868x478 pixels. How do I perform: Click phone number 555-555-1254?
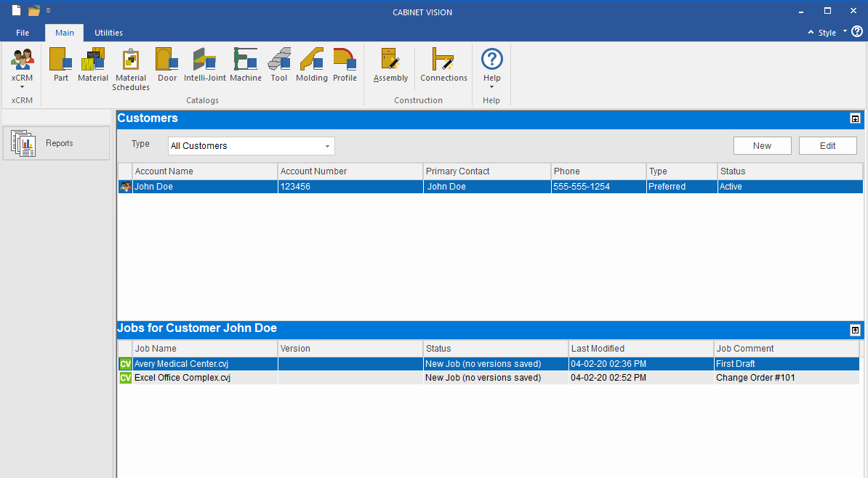pyautogui.click(x=598, y=187)
